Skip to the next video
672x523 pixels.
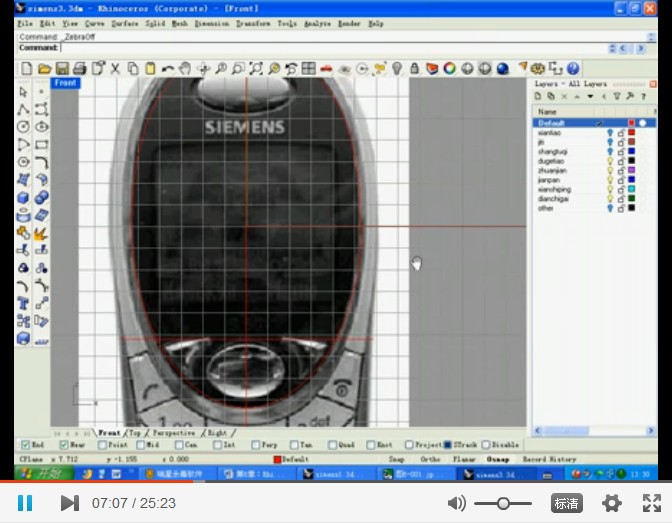click(70, 503)
